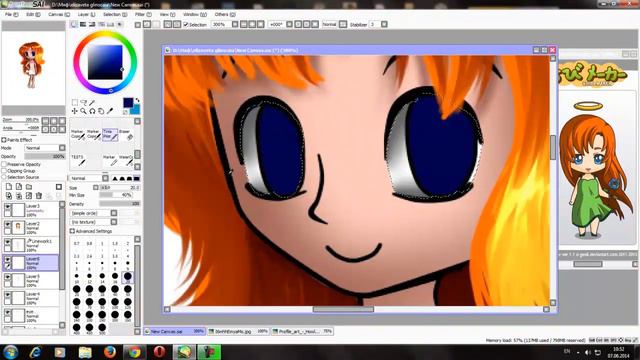This screenshot has height=360, width=640.
Task: Select the eyedropper color picker tool
Action: 110,111
